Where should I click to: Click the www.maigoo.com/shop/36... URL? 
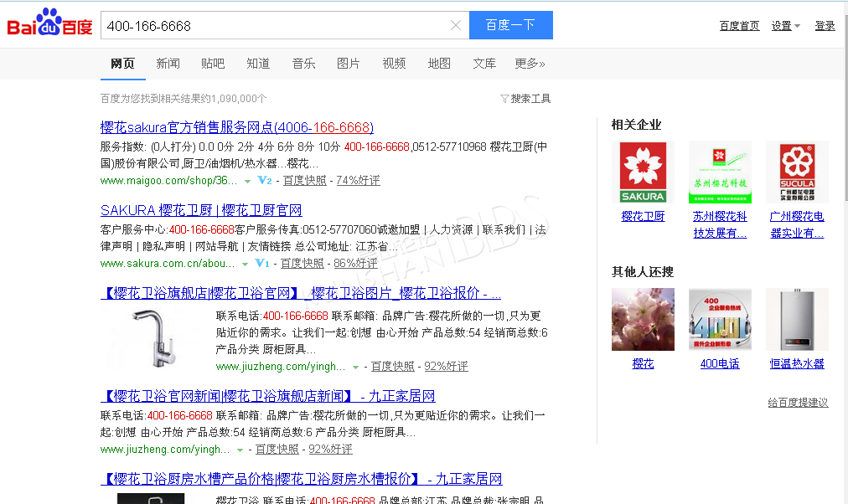[168, 181]
